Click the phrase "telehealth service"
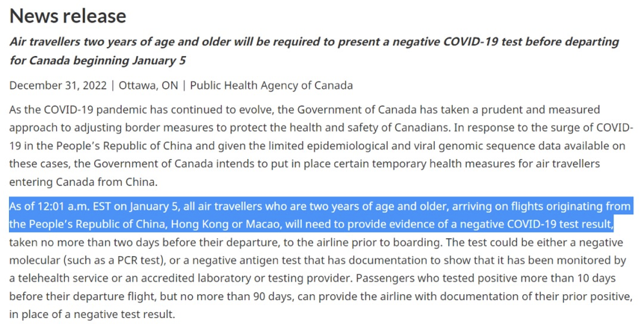 tap(64, 279)
